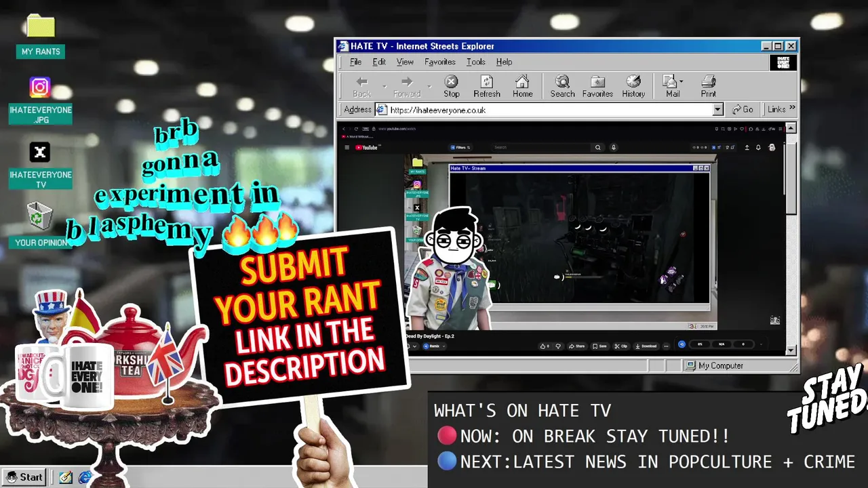
Task: Click the first quick launch icon beside Start
Action: (65, 477)
